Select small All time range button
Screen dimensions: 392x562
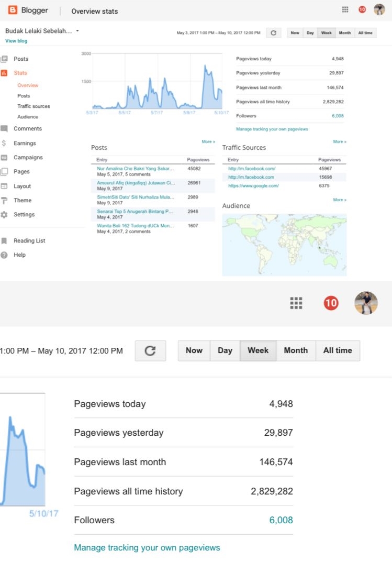365,33
